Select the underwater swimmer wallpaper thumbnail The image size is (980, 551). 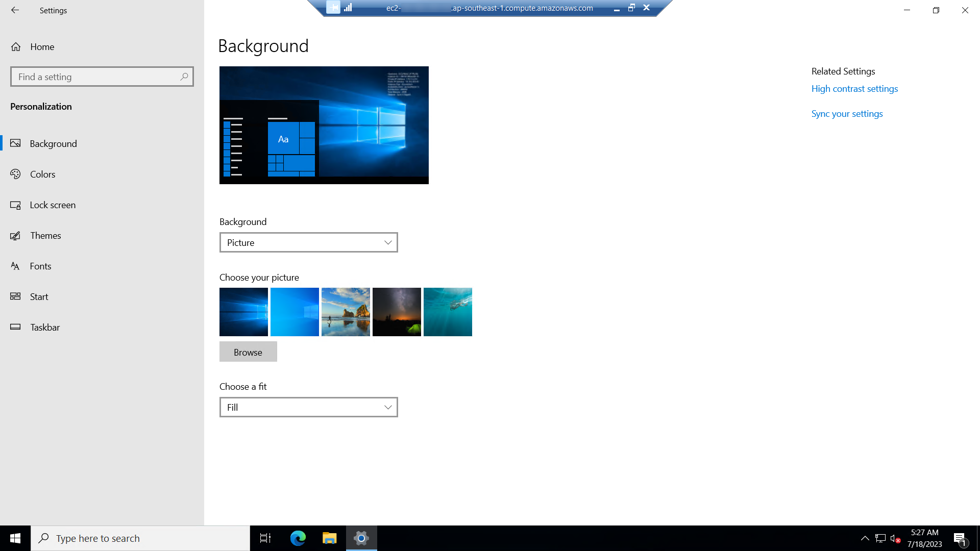[448, 312]
